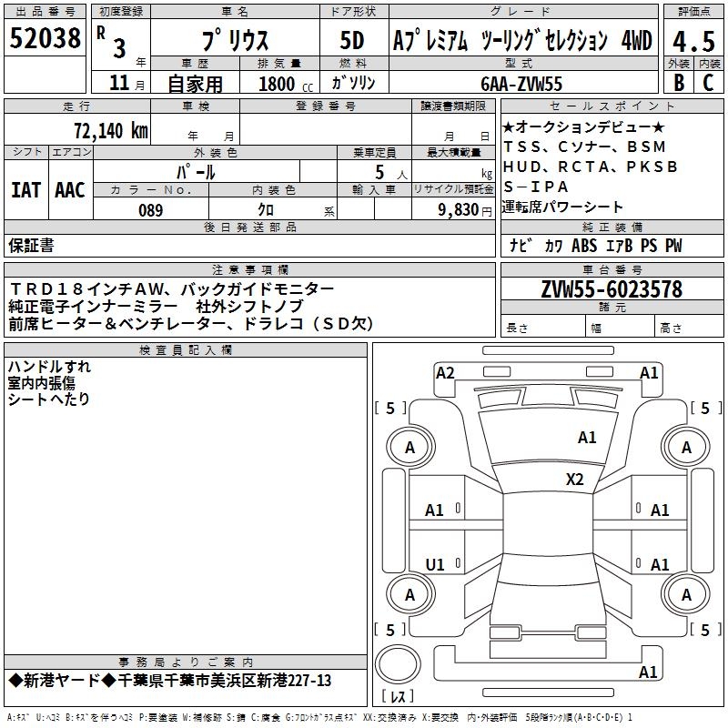
Task: Click air conditioner code AAC
Action: pos(70,190)
